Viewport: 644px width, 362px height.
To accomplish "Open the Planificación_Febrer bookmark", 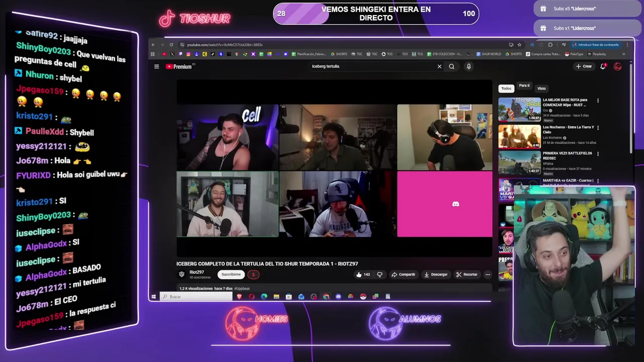I will coord(309,54).
